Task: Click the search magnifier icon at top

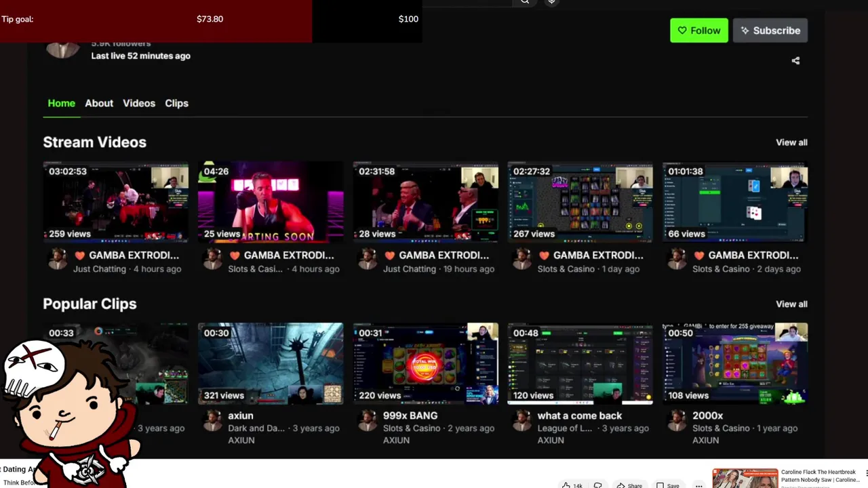Action: 524,2
